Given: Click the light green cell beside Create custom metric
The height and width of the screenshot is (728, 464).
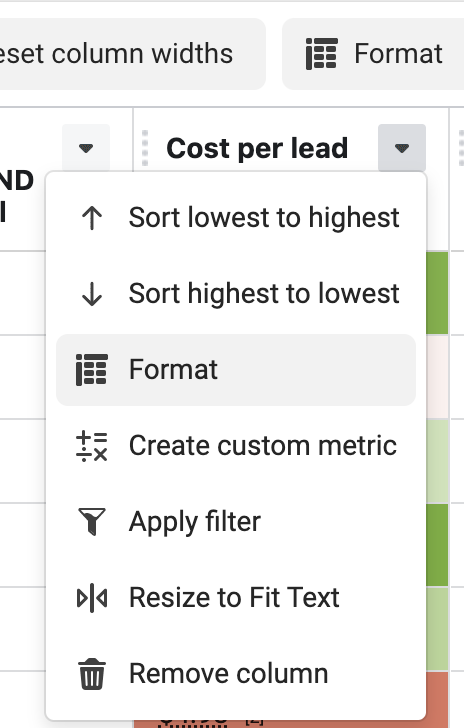Looking at the screenshot, I should coord(437,461).
